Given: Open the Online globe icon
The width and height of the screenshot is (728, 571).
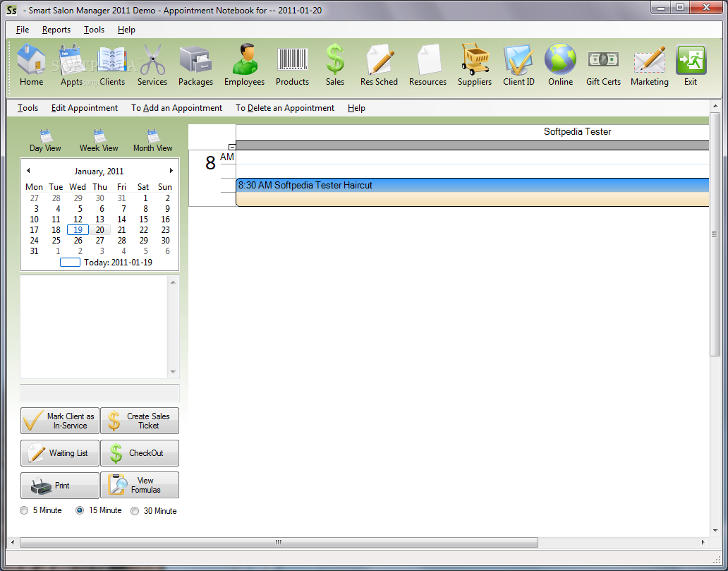Looking at the screenshot, I should point(560,65).
